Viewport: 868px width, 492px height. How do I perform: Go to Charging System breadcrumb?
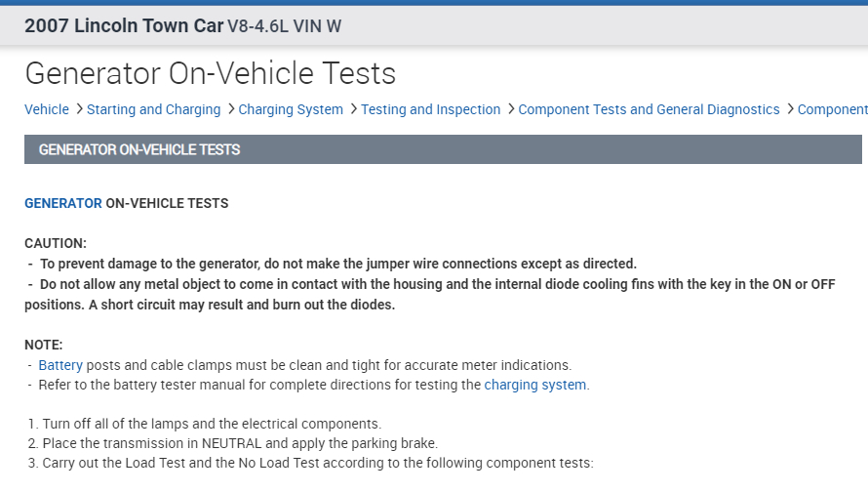click(x=291, y=109)
